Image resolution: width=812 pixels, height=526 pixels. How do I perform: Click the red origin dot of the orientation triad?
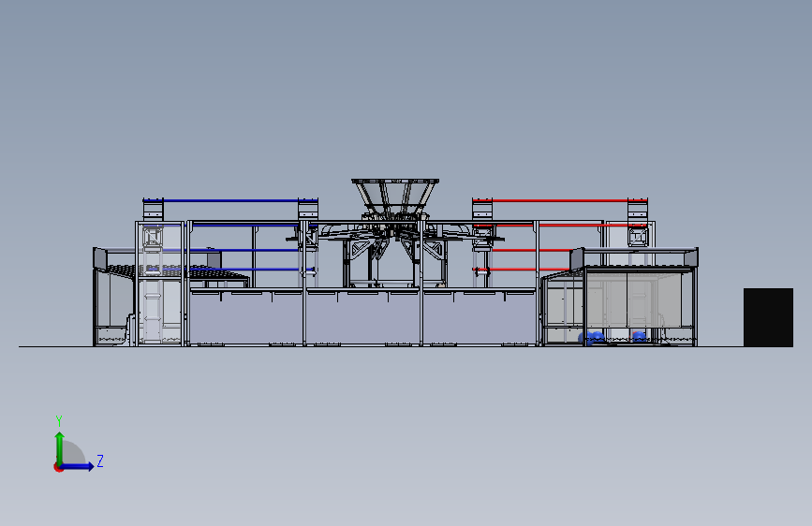pyautogui.click(x=58, y=467)
